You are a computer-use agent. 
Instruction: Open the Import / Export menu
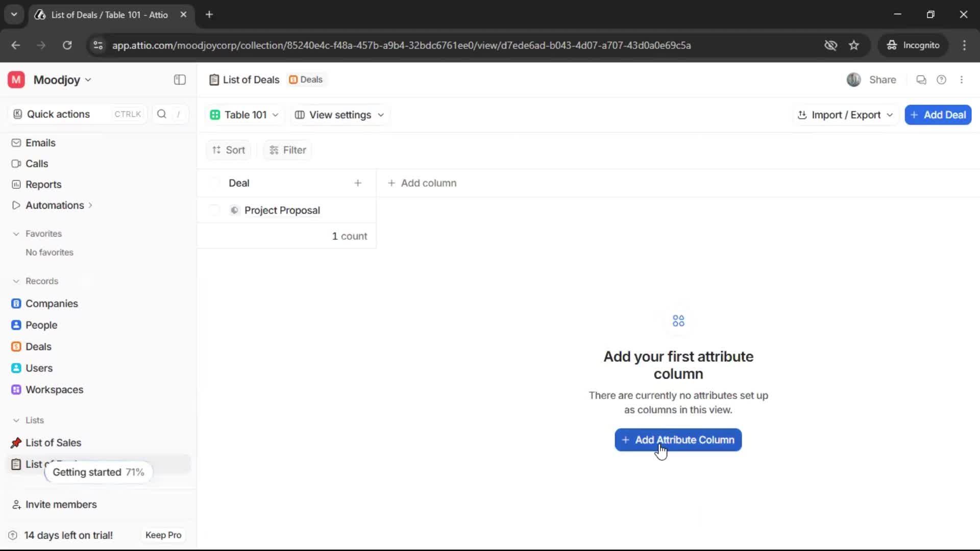pyautogui.click(x=845, y=115)
